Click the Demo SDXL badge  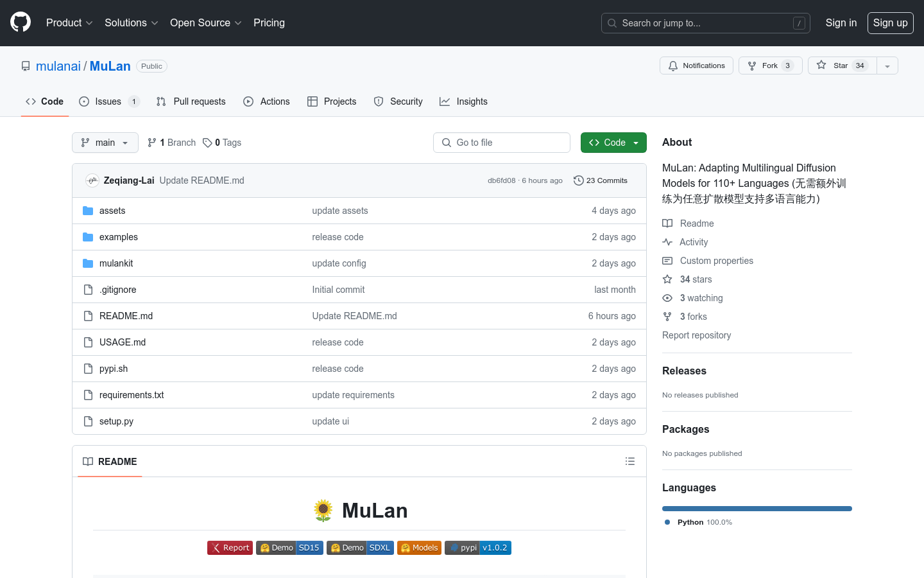(x=360, y=548)
